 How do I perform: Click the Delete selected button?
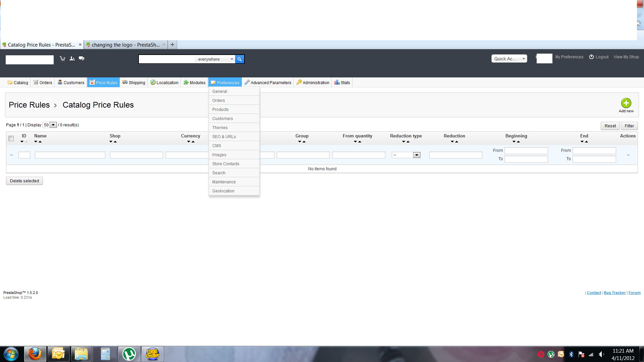24,181
